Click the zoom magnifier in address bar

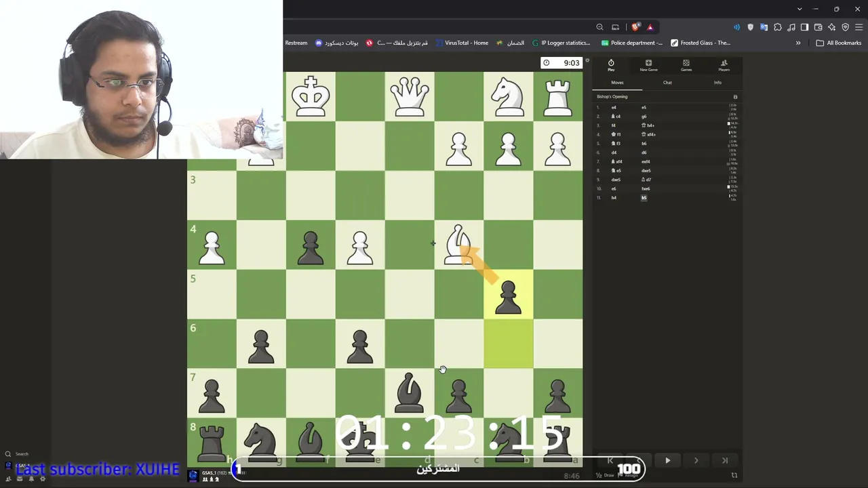point(599,27)
